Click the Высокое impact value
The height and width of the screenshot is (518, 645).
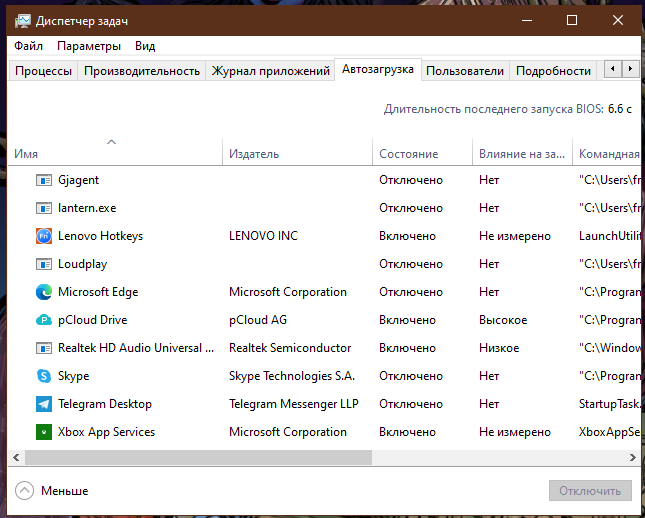coord(503,320)
